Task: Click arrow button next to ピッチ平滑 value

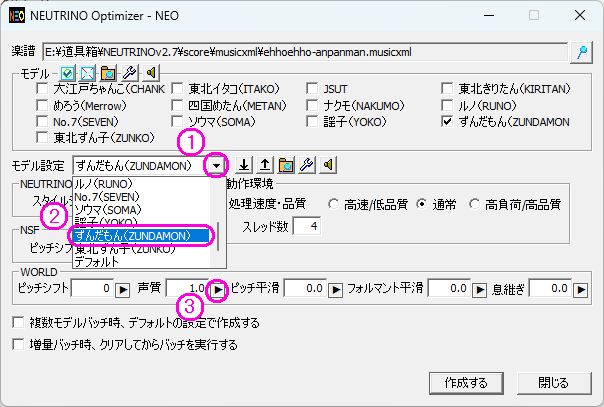Action: 336,289
